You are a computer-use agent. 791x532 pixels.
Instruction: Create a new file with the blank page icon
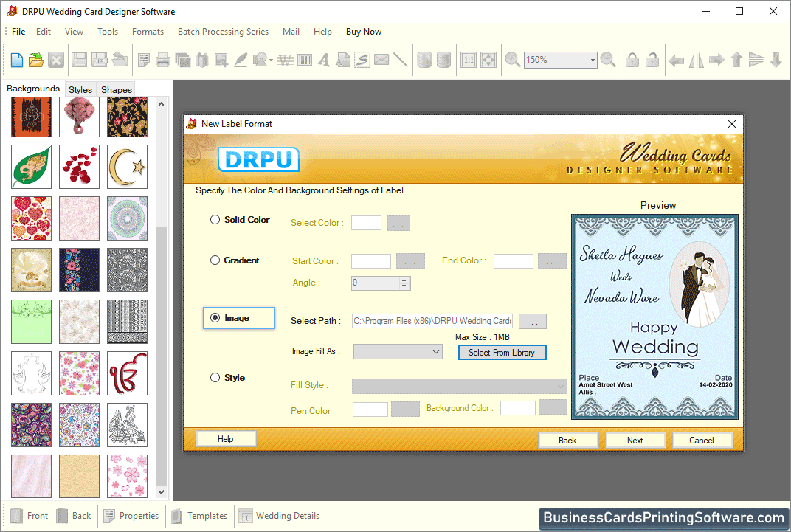pos(17,60)
